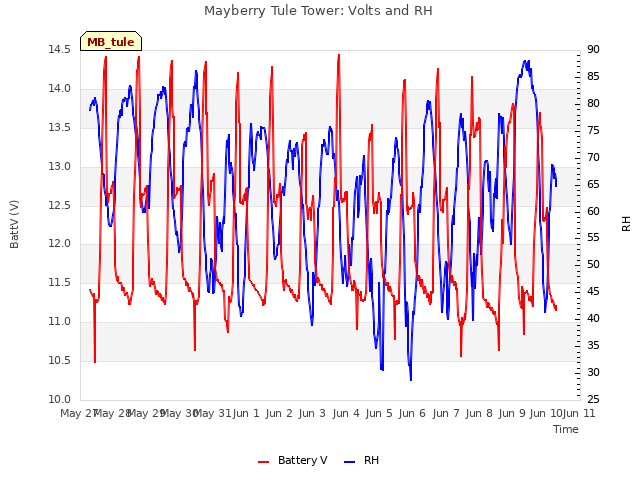Click the 10.5 left axis tick
This screenshot has height=480, width=640.
click(x=60, y=360)
